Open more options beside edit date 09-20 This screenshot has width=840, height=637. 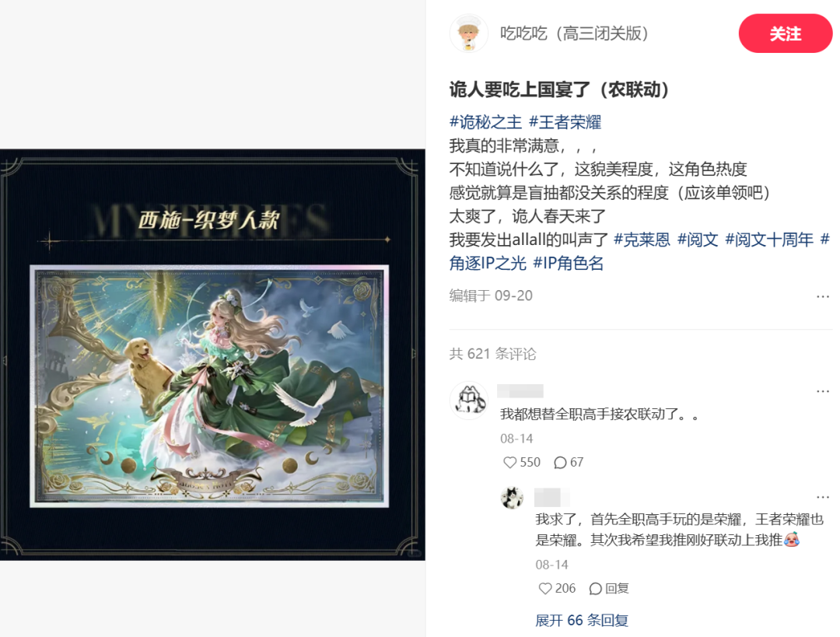point(823,296)
